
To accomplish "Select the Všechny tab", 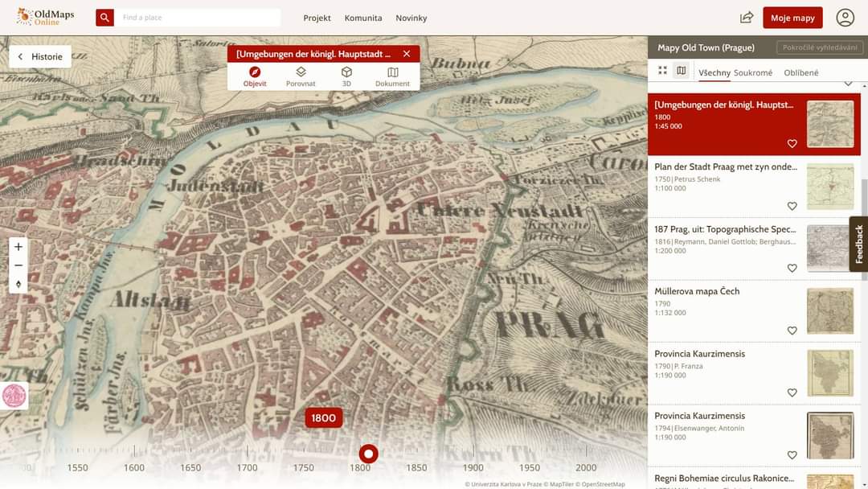I will [714, 72].
